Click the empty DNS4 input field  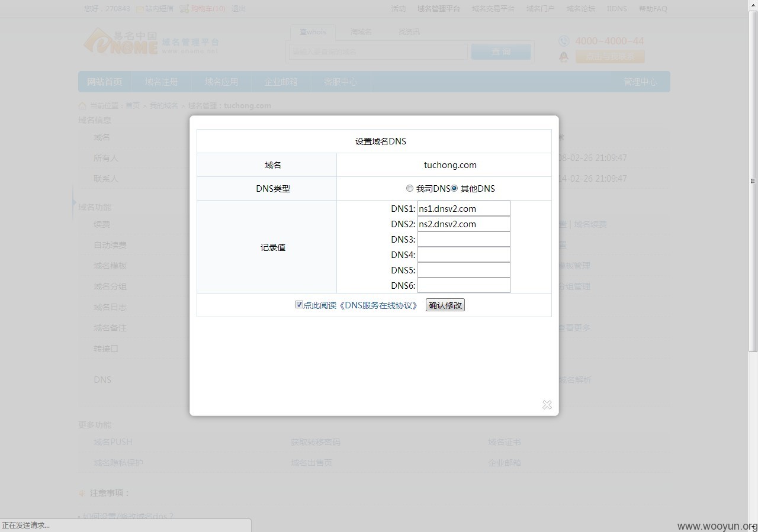pyautogui.click(x=464, y=254)
